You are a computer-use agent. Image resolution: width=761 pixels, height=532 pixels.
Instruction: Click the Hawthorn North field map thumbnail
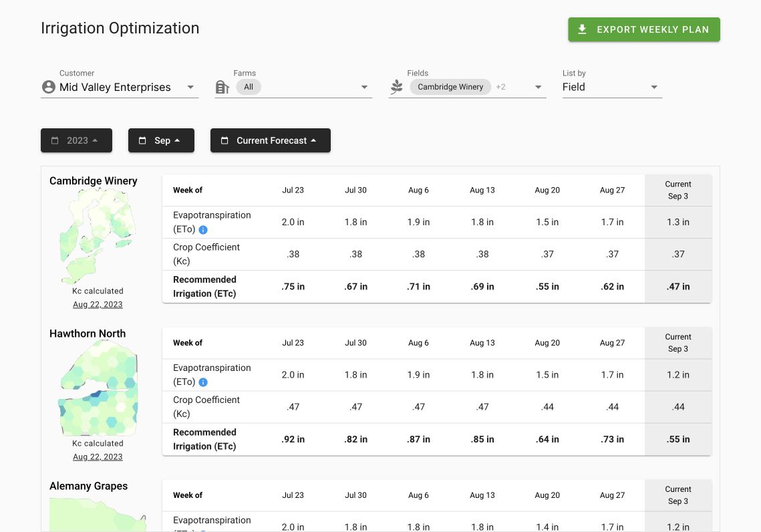click(98, 388)
